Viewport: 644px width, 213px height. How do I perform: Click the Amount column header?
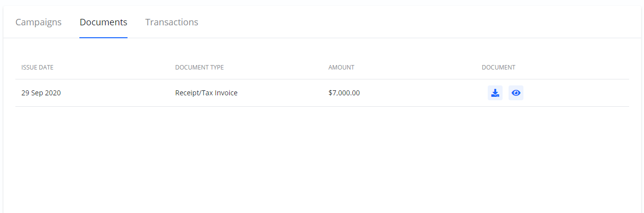[341, 68]
